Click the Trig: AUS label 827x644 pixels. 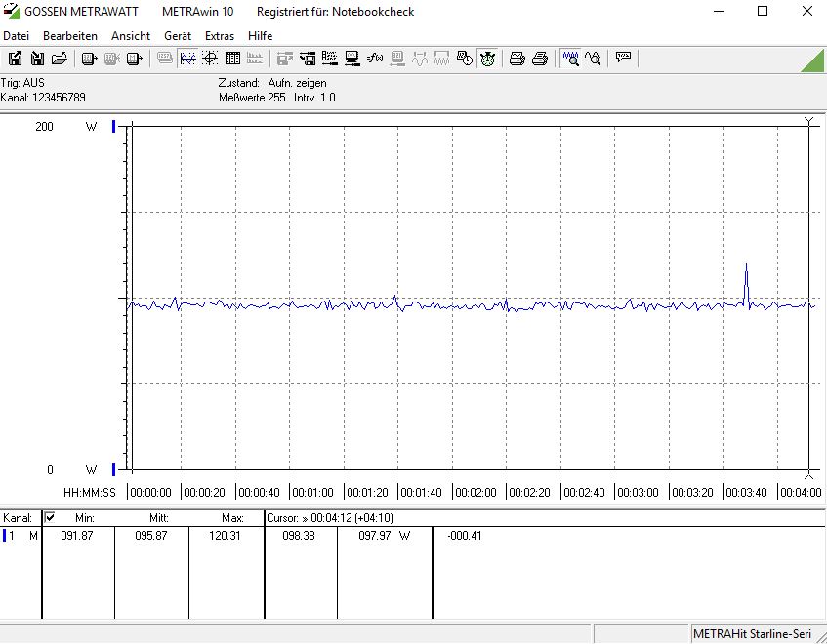(22, 83)
